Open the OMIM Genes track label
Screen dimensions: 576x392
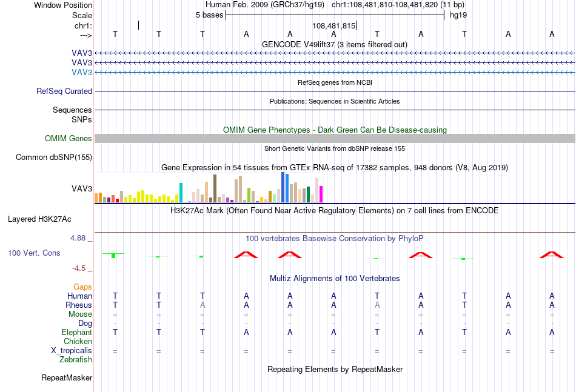point(68,138)
